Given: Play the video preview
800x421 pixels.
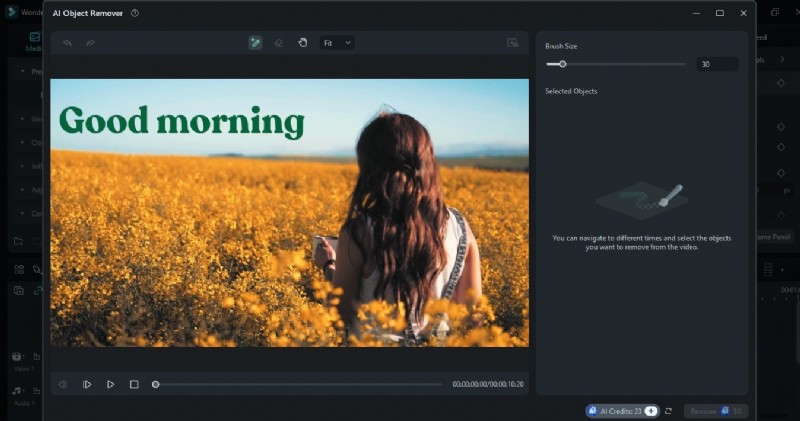Looking at the screenshot, I should click(x=110, y=384).
